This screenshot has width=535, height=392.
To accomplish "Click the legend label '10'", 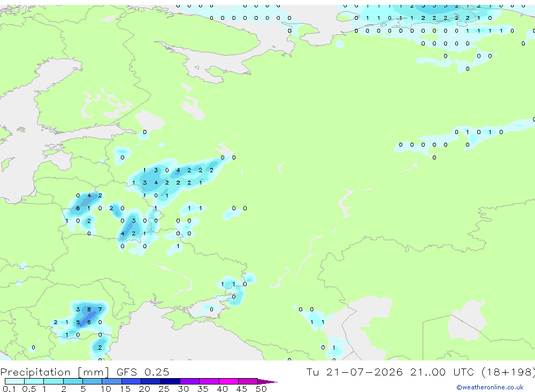I will (x=106, y=389).
